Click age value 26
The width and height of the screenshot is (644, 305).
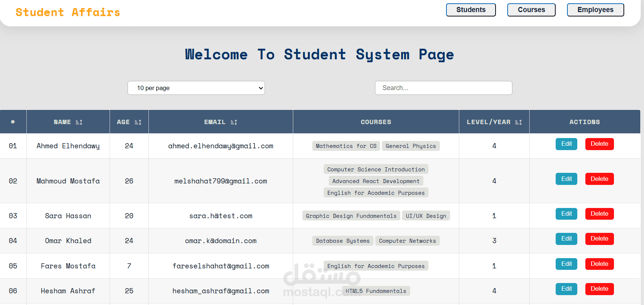click(x=129, y=181)
